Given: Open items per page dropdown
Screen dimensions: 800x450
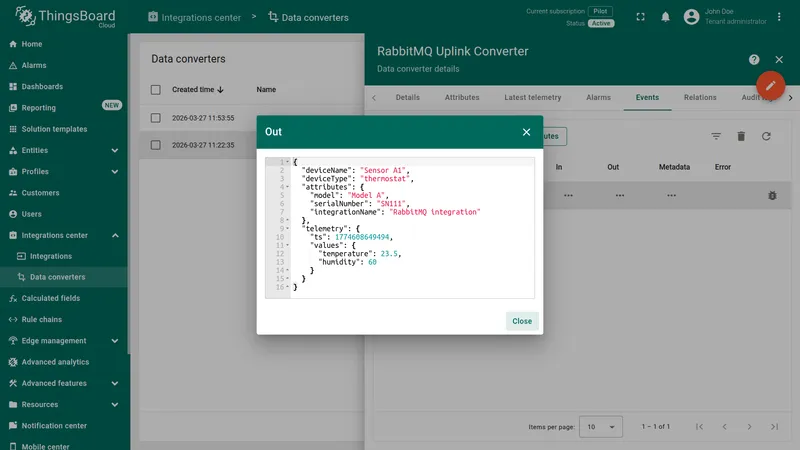Looking at the screenshot, I should 601,427.
